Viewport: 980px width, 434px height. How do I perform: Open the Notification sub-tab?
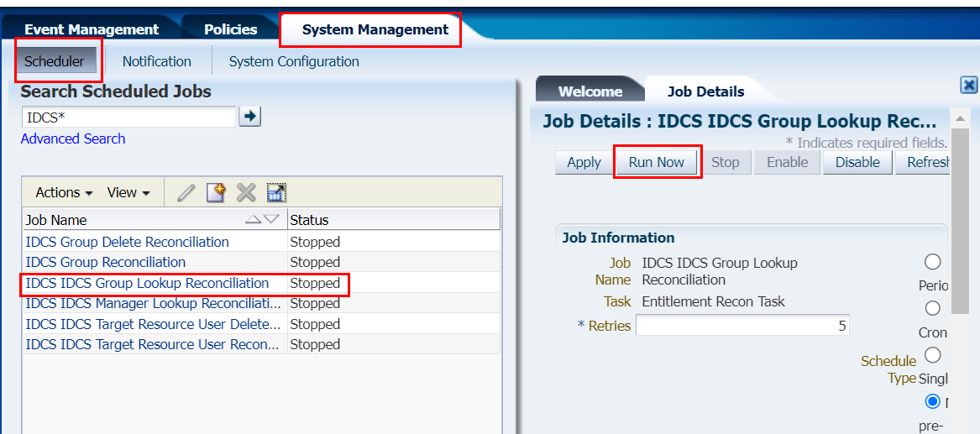pos(157,61)
